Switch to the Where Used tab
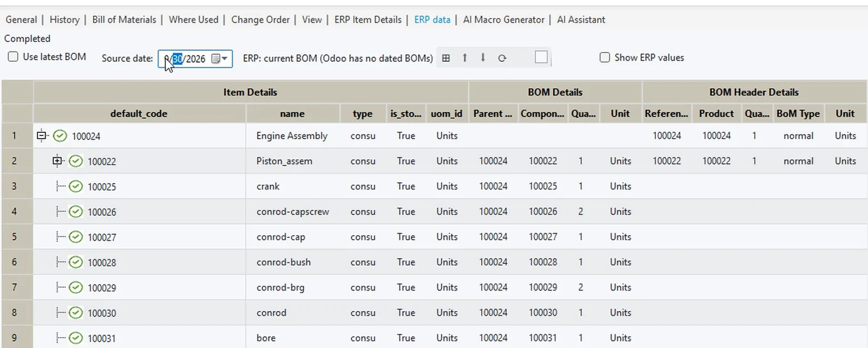Screen dimensions: 868x348 pos(194,20)
